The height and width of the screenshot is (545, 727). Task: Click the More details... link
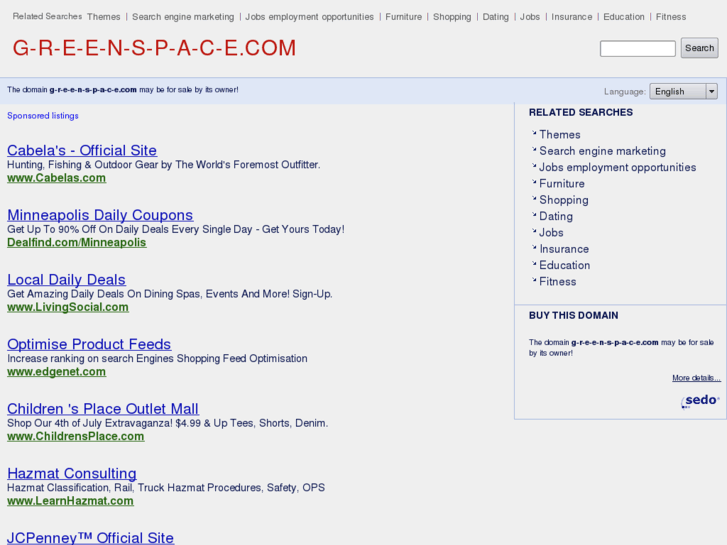(696, 378)
